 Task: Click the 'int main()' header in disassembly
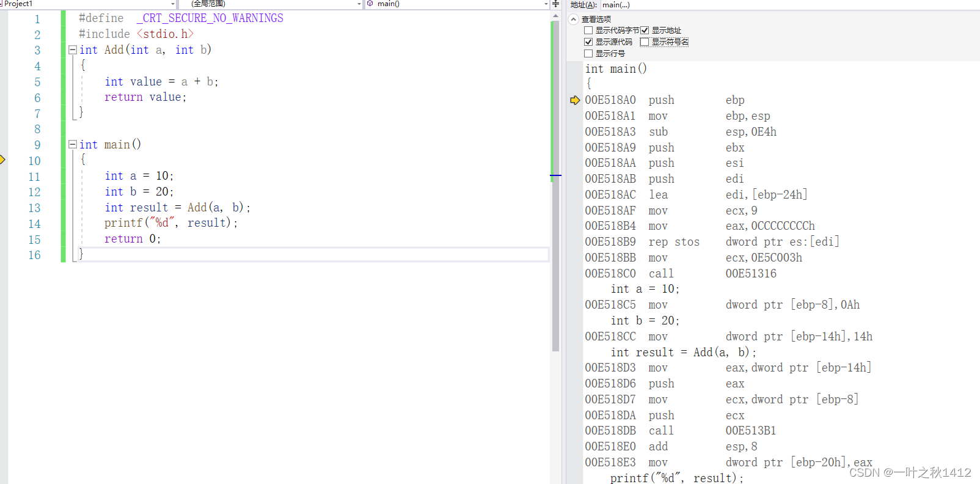tap(616, 69)
